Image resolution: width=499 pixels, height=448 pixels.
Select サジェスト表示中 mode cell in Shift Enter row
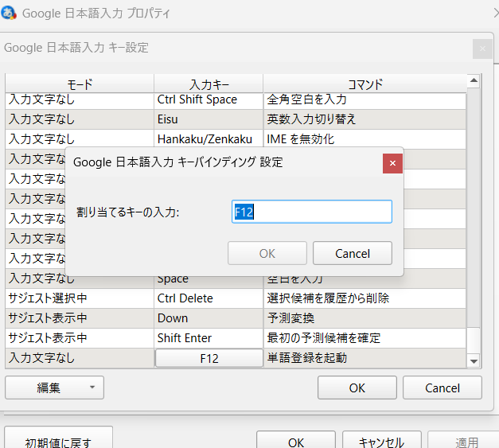click(80, 338)
